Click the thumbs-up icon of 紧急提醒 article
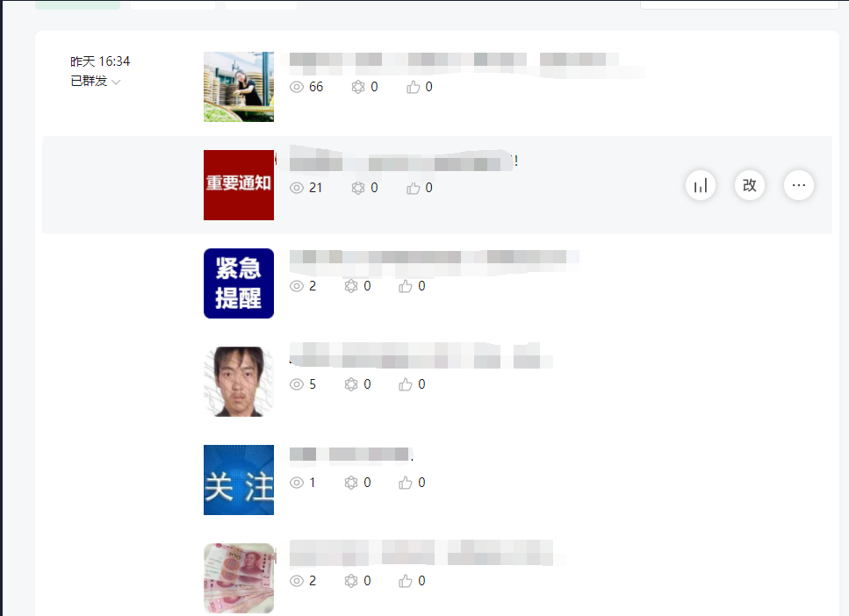The width and height of the screenshot is (849, 616). click(x=406, y=286)
